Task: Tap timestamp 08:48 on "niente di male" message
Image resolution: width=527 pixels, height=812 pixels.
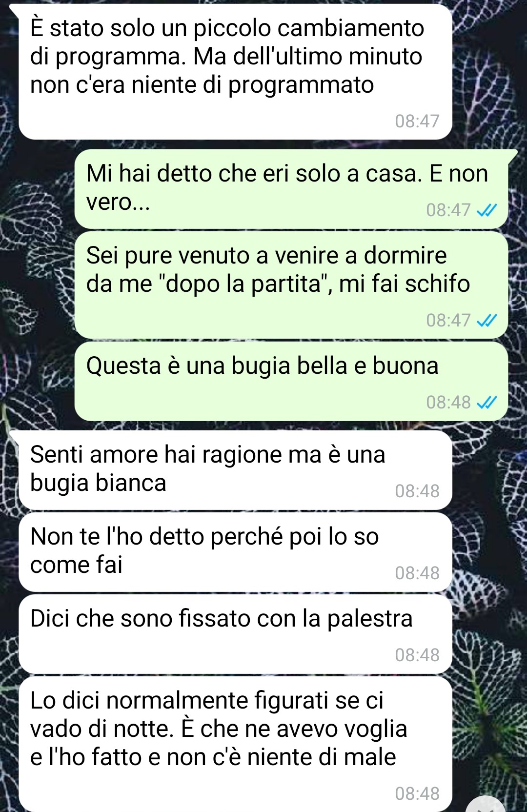Action: (417, 793)
